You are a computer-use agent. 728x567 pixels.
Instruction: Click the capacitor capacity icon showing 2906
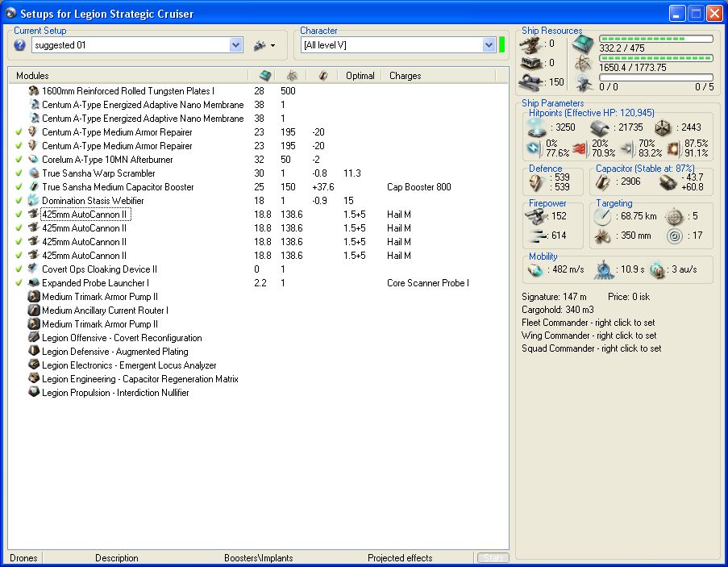click(603, 181)
